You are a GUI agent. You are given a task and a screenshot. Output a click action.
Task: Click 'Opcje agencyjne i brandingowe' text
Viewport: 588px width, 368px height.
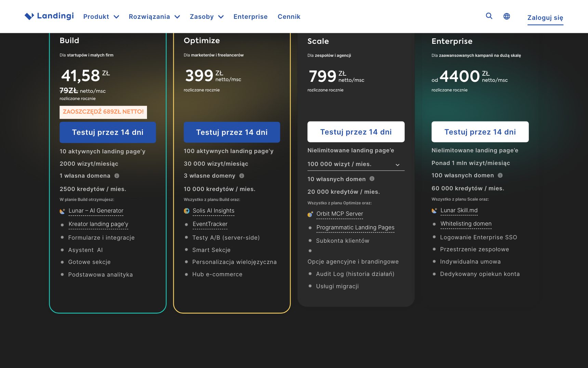click(x=353, y=262)
